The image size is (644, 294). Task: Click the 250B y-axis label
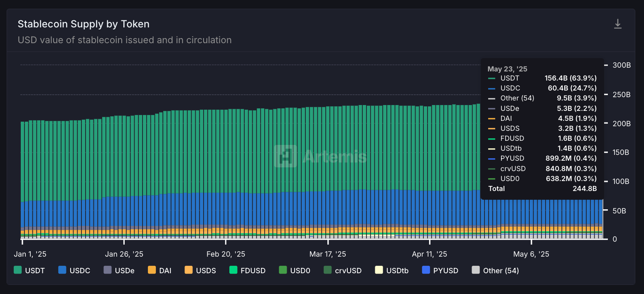click(622, 95)
